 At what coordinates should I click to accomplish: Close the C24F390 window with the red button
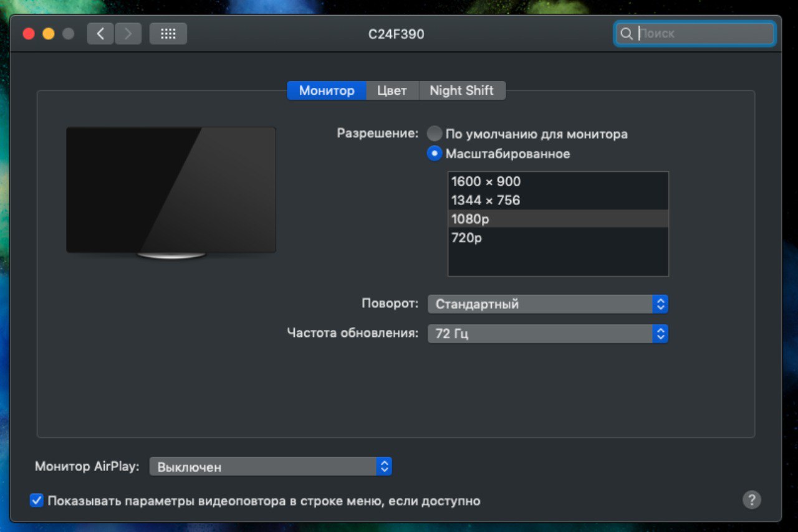pos(29,34)
